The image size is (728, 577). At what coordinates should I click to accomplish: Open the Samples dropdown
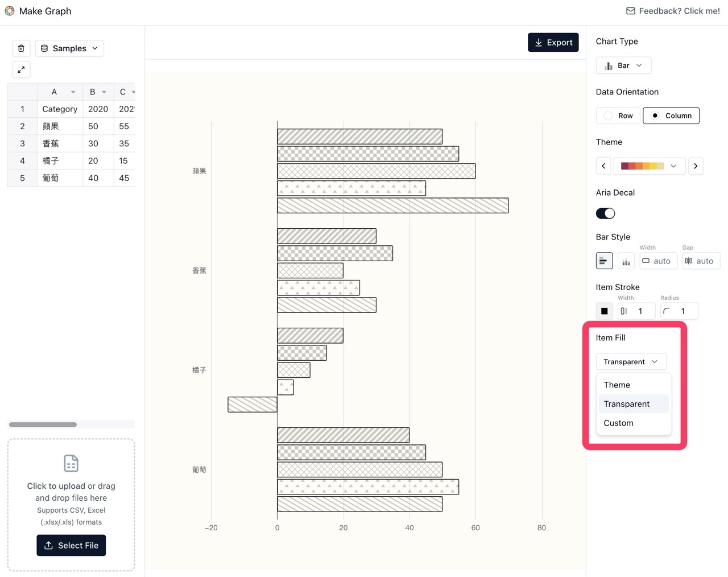tap(69, 48)
